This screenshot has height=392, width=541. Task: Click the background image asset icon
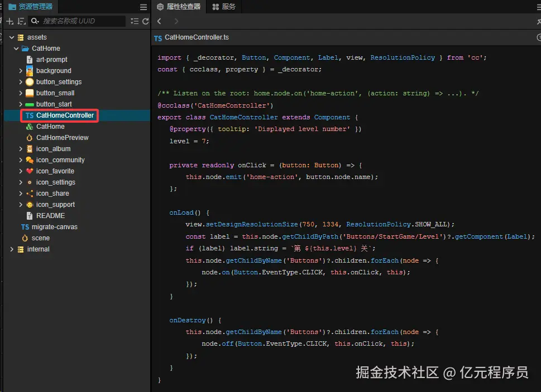(30, 71)
